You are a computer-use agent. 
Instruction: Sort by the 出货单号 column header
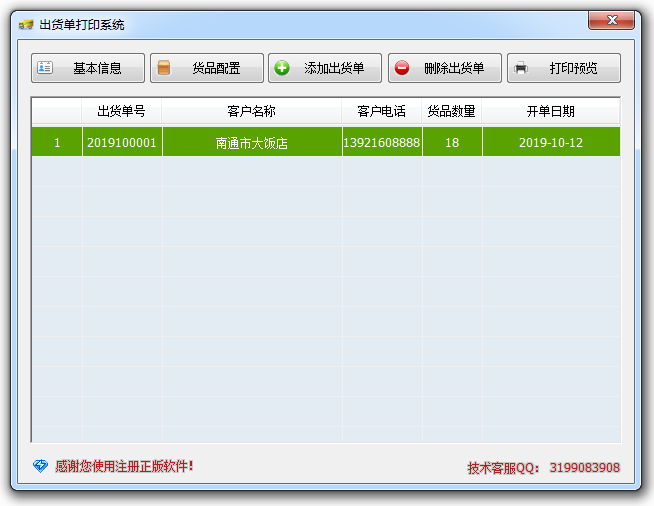tap(122, 111)
